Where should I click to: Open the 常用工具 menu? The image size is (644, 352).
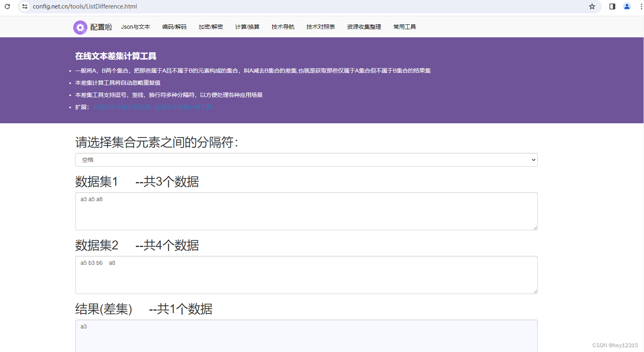point(405,27)
